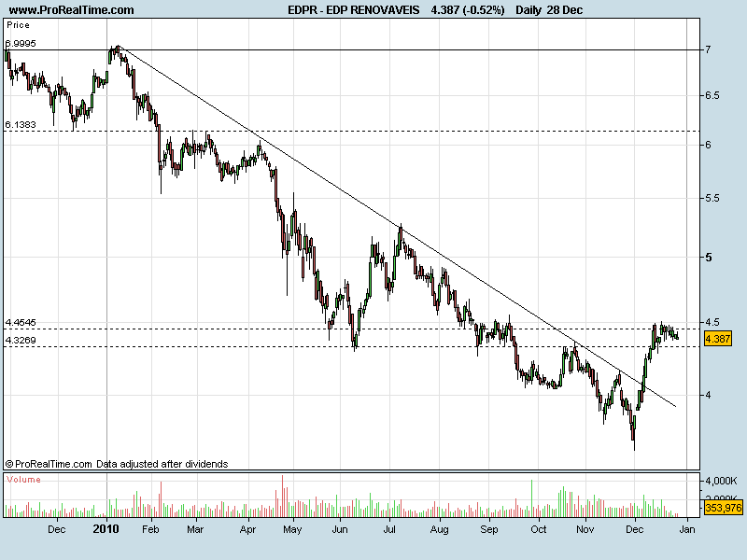Click the EDPR - EDP RENOVAVEIS title
This screenshot has height=560, width=747.
point(354,10)
